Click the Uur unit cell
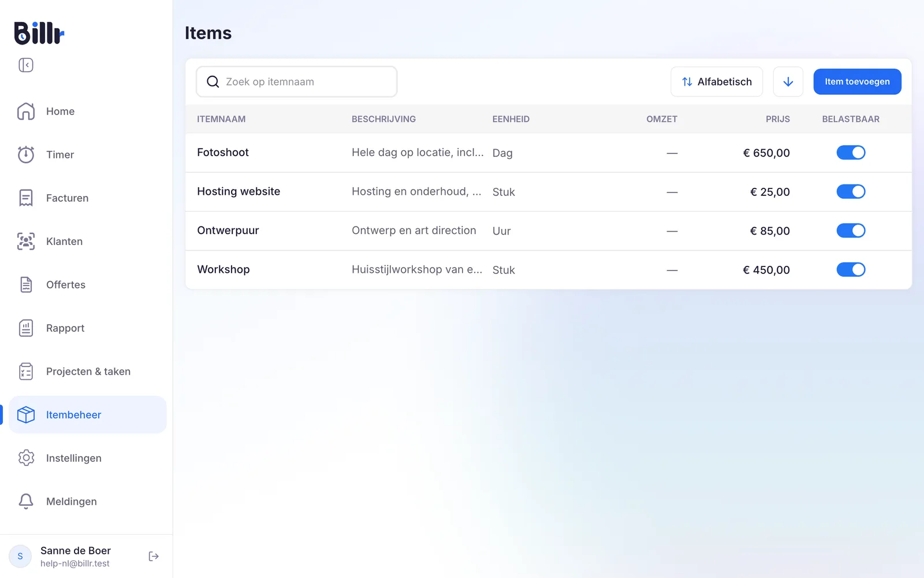 pos(501,231)
